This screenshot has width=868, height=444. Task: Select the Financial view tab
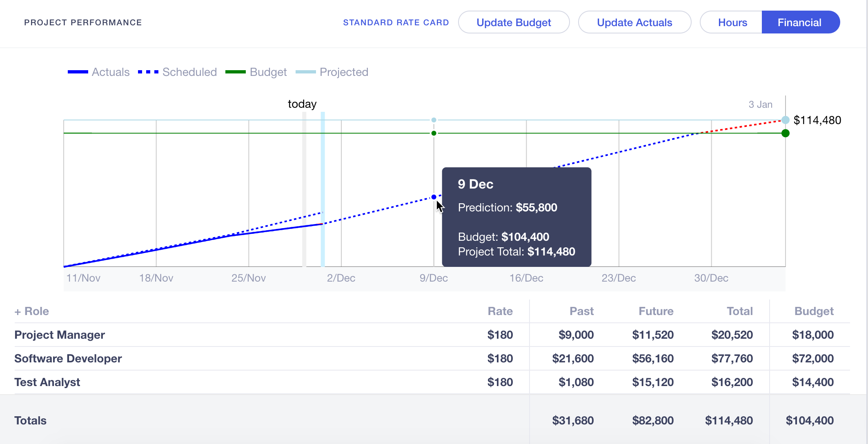coord(799,22)
